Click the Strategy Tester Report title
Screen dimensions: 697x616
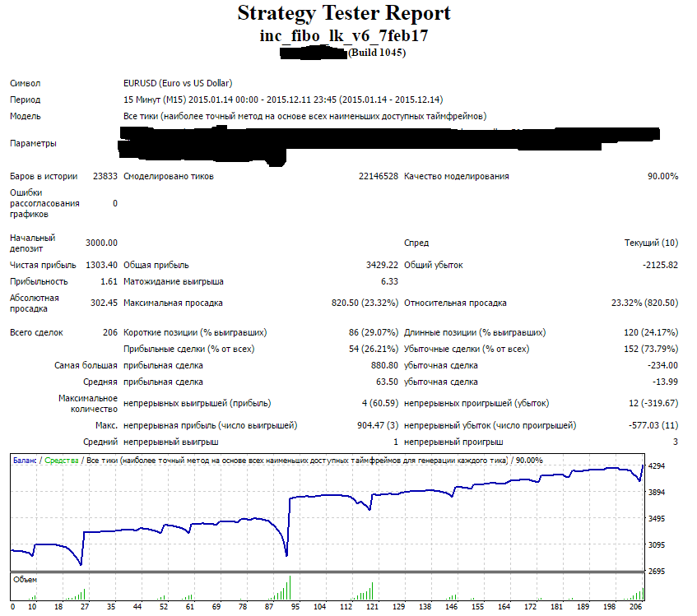point(344,13)
